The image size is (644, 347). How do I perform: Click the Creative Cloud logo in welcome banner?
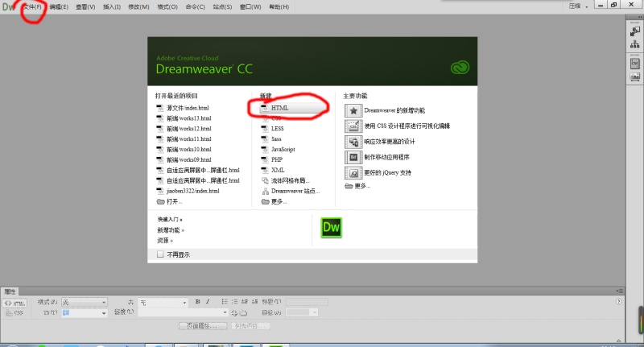(460, 68)
